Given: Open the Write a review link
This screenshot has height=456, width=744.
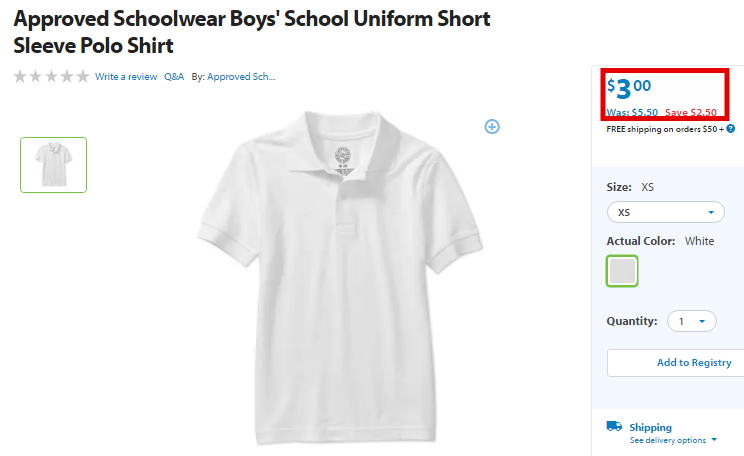Looking at the screenshot, I should click(x=126, y=77).
